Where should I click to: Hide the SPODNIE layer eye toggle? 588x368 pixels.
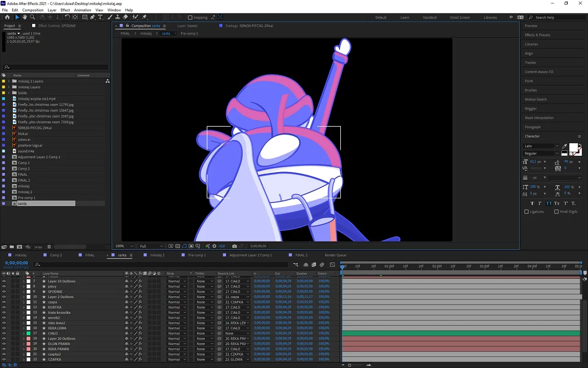[x=4, y=292]
